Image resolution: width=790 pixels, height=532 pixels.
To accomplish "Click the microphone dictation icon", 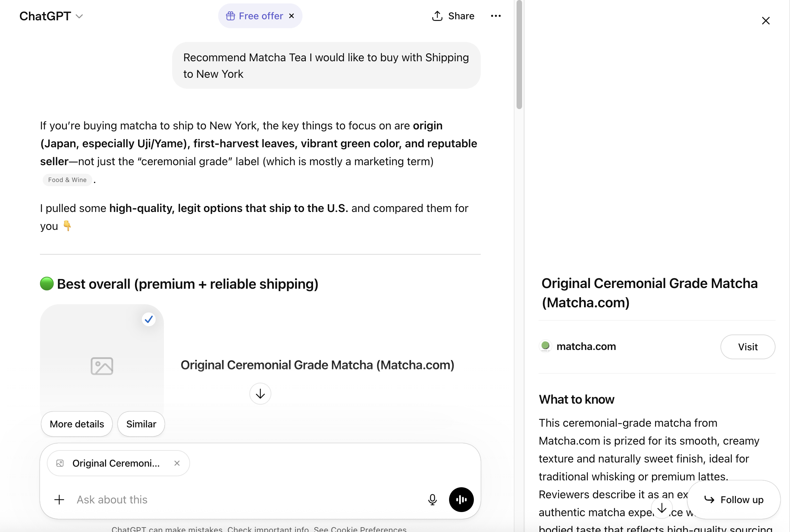I will point(432,499).
